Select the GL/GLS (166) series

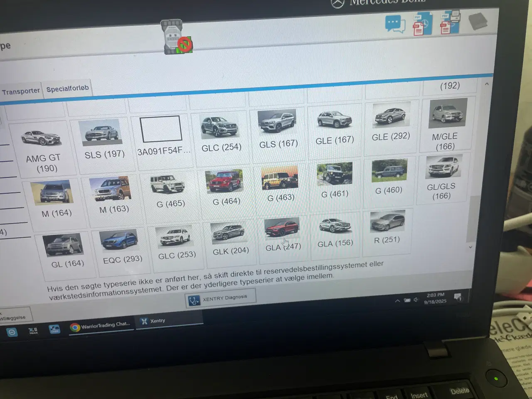pyautogui.click(x=442, y=178)
